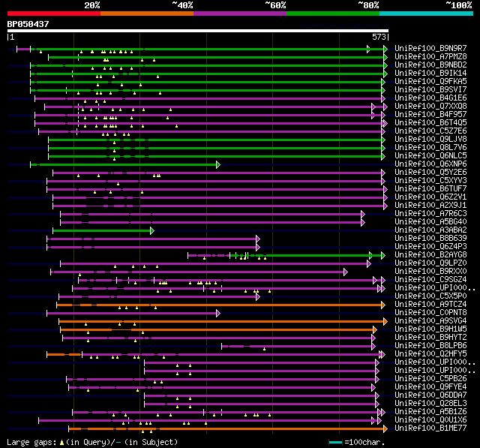Click the cyan ~100% identity legend segment
Image resolution: width=480 pixels, height=448 pixels.
pos(426,14)
